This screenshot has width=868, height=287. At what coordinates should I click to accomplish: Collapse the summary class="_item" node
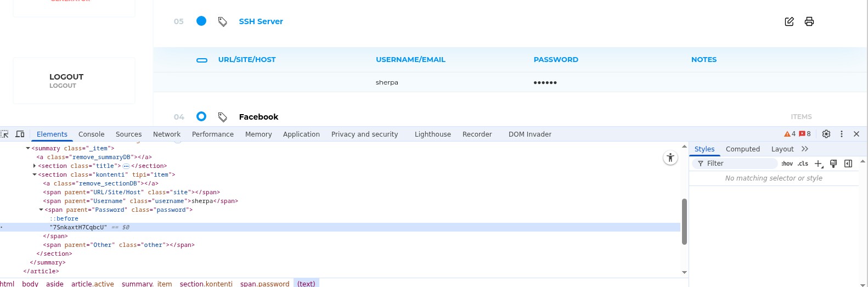(x=28, y=148)
